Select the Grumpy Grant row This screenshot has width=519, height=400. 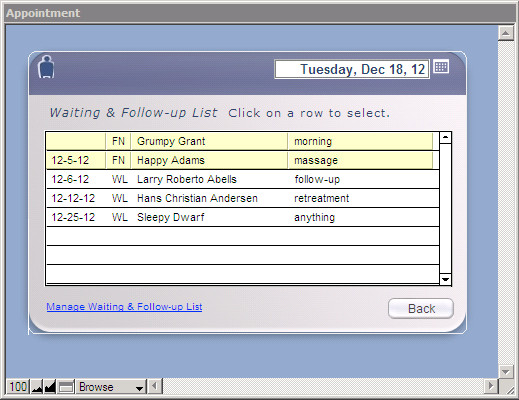pos(242,141)
